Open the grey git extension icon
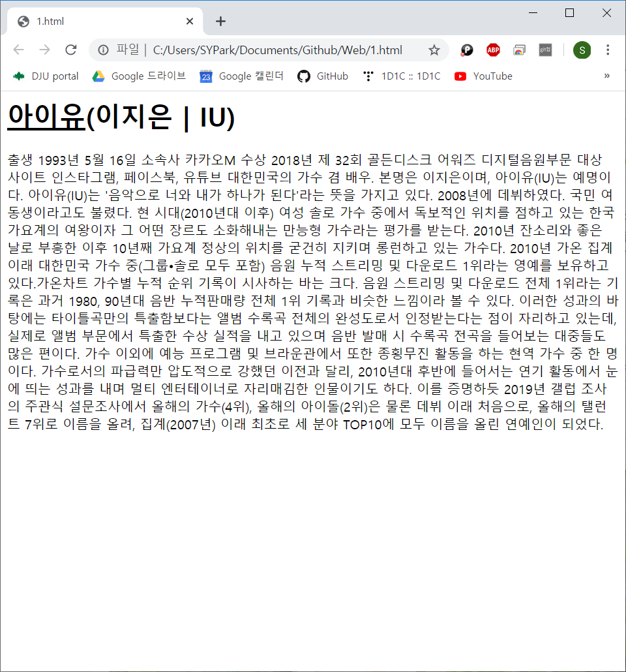 tap(545, 50)
